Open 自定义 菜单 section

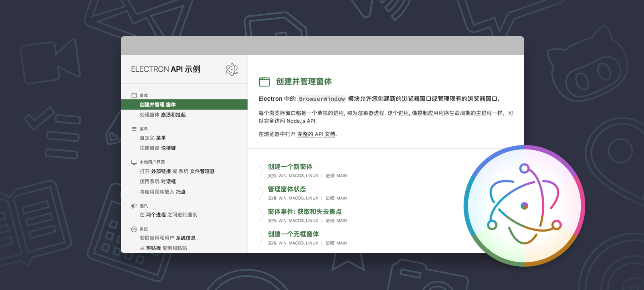(153, 138)
